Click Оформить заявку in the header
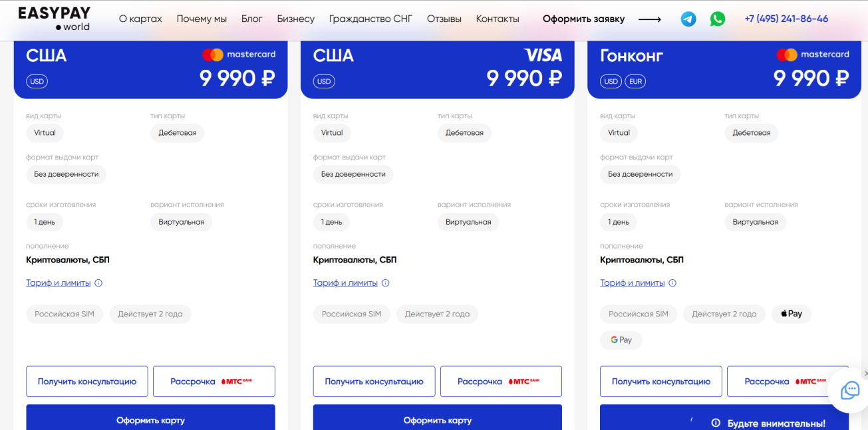This screenshot has height=430, width=868. (x=583, y=19)
